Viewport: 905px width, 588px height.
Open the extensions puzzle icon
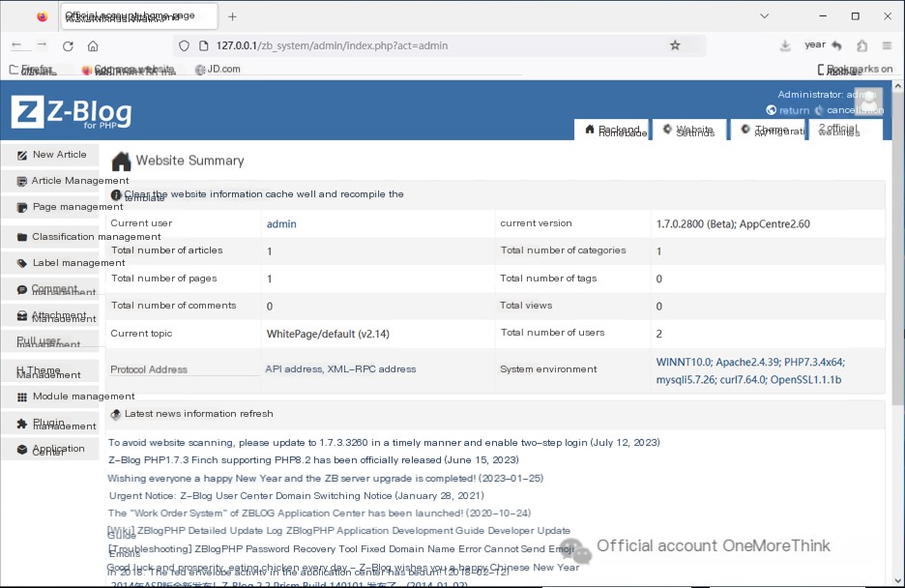click(x=861, y=45)
